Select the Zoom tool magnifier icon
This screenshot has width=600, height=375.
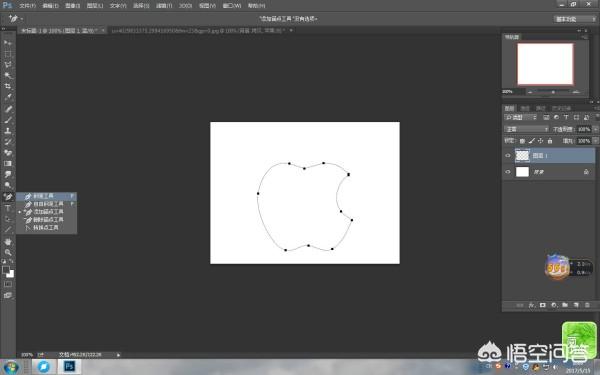click(8, 253)
